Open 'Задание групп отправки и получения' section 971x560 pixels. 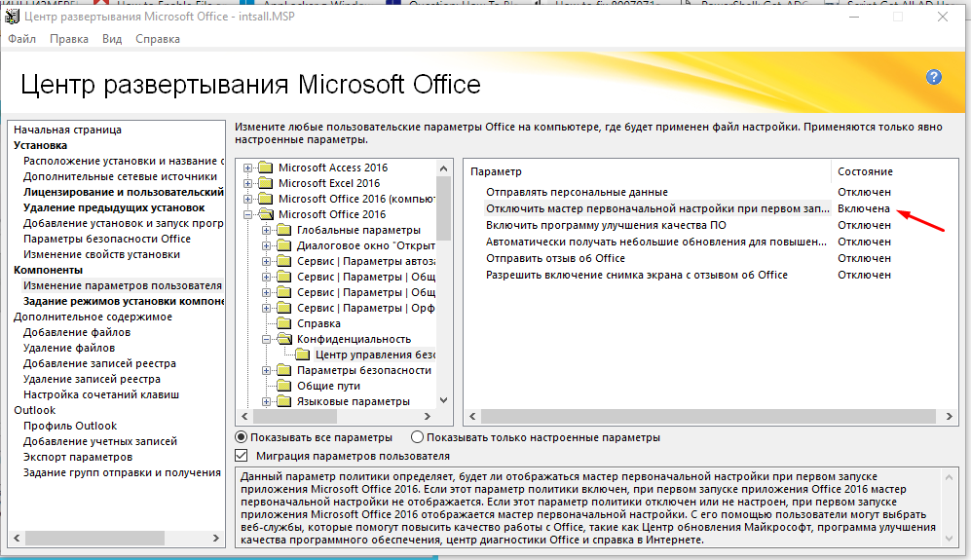[122, 472]
